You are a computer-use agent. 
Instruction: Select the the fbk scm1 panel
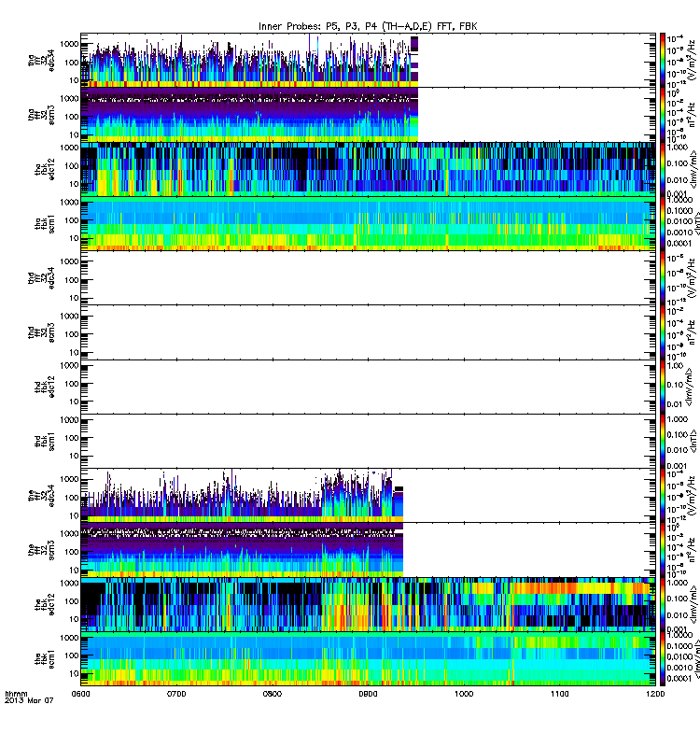(x=368, y=659)
